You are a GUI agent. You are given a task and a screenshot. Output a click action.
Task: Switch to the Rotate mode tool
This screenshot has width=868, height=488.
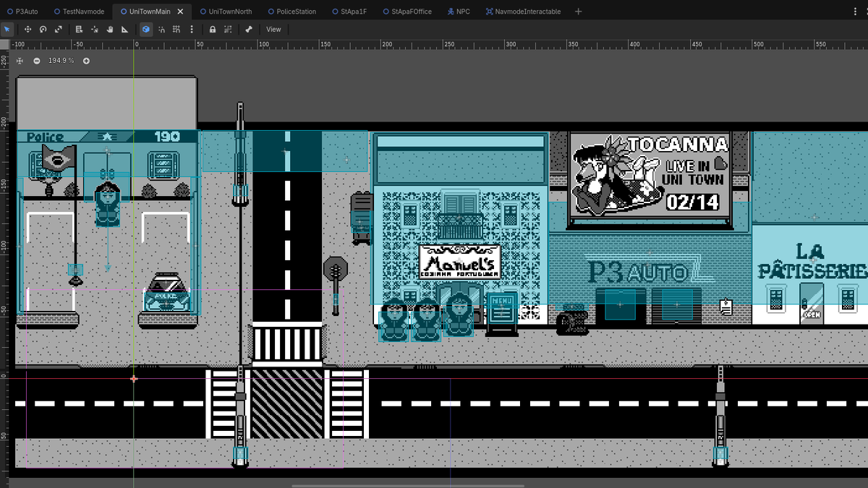click(x=43, y=29)
